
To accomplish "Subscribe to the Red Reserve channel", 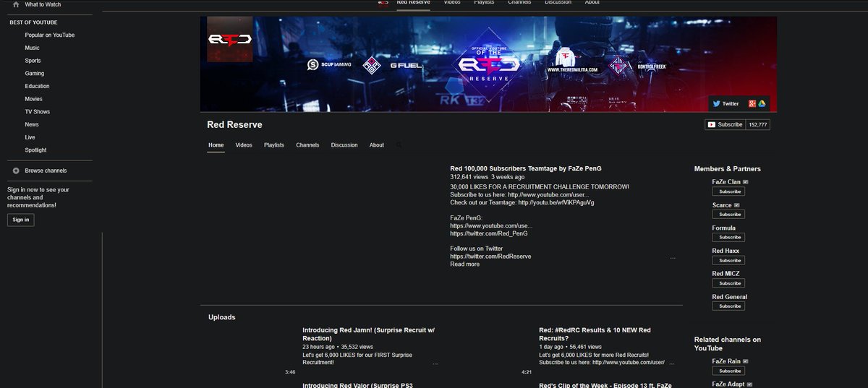I will (x=726, y=124).
